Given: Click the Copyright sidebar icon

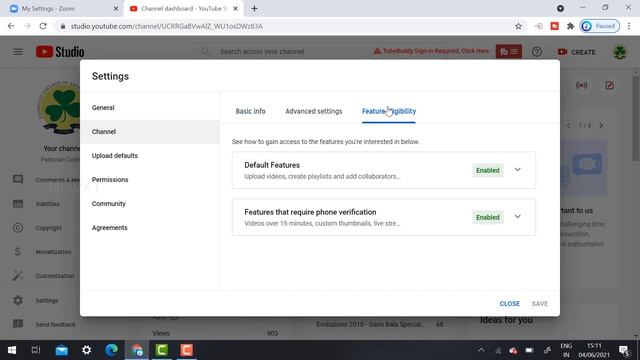Looking at the screenshot, I should (x=18, y=228).
